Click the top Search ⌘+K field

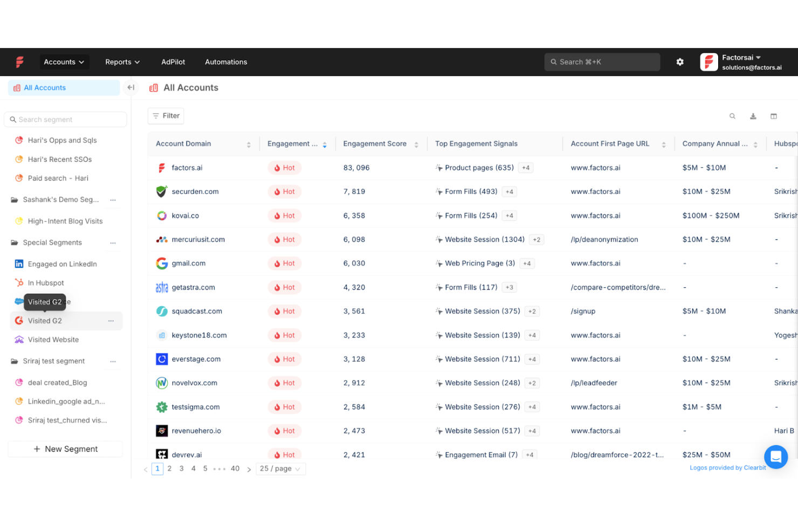tap(602, 62)
